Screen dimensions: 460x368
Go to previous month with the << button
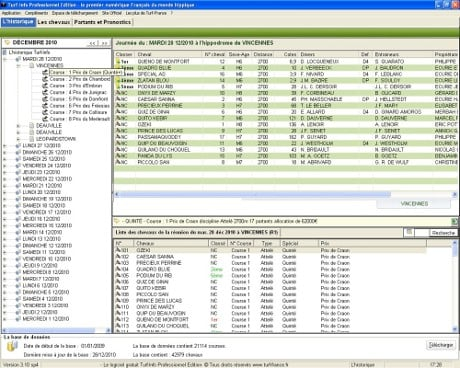coord(92,43)
